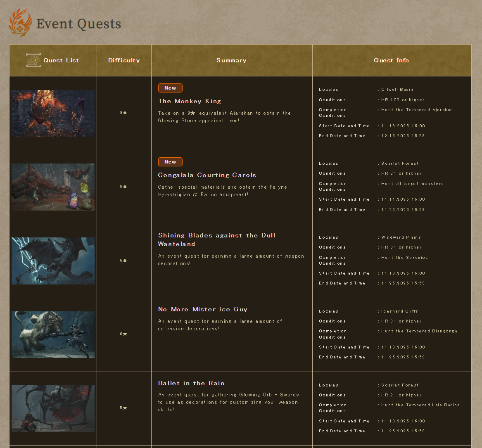Click the New badge on Congalala Courting Carols
Viewport: 482px width, 448px height.
coord(170,161)
